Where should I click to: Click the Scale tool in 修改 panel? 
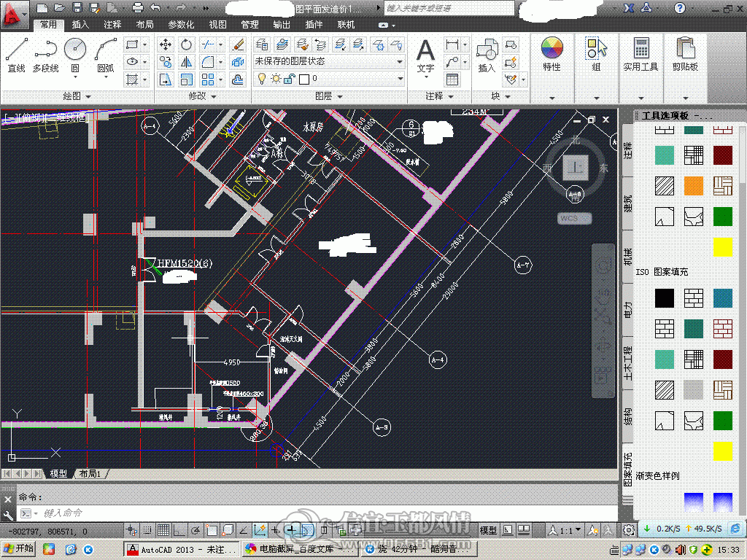click(x=186, y=79)
